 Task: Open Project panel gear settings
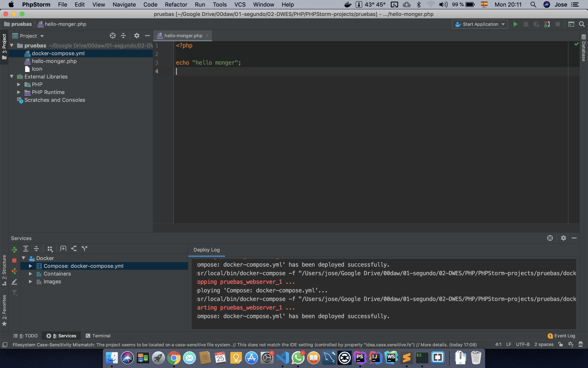[137, 36]
